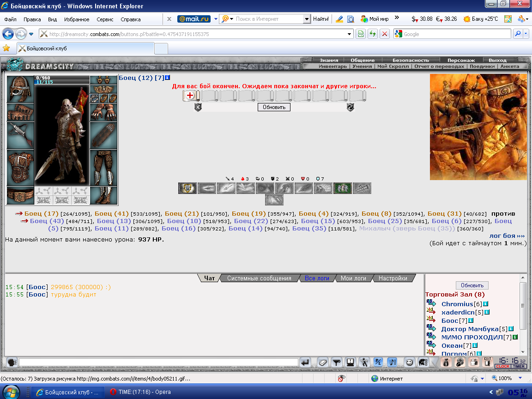Switch to TIMER mode
532x399 pixels.
pos(519,366)
